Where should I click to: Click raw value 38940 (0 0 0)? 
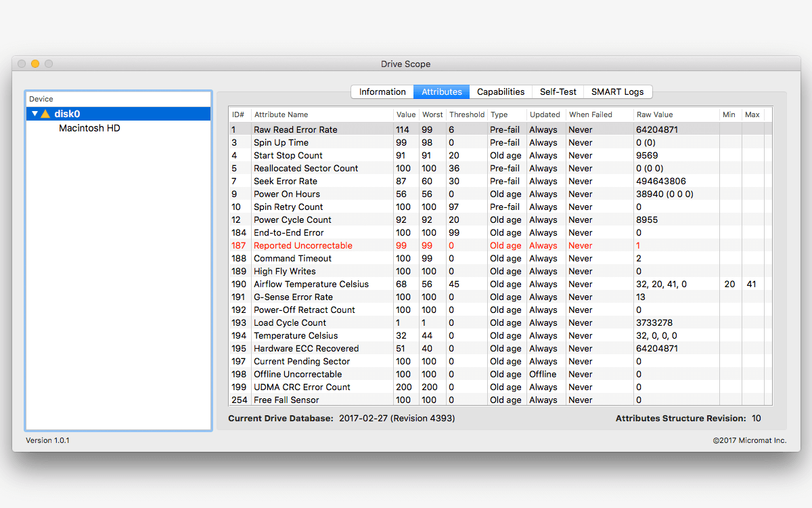tap(664, 194)
